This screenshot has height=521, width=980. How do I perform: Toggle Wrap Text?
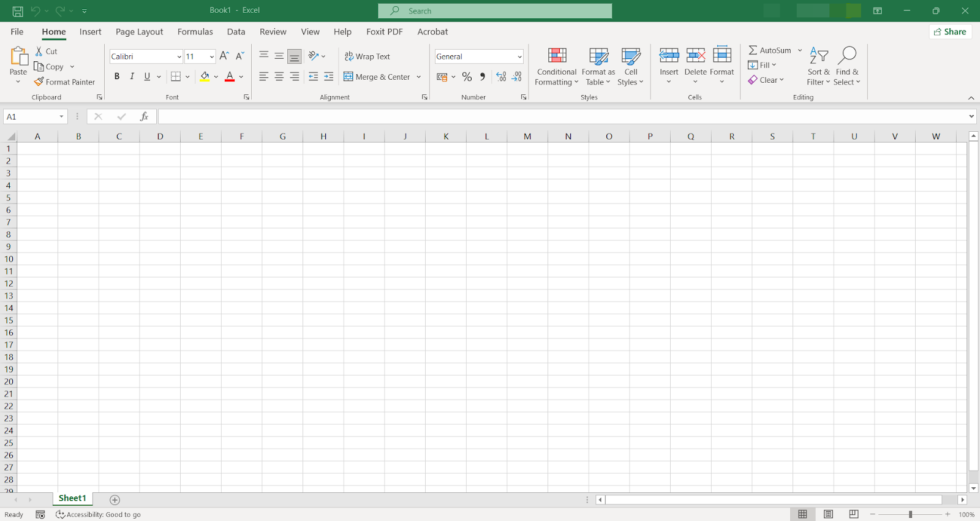tap(367, 56)
